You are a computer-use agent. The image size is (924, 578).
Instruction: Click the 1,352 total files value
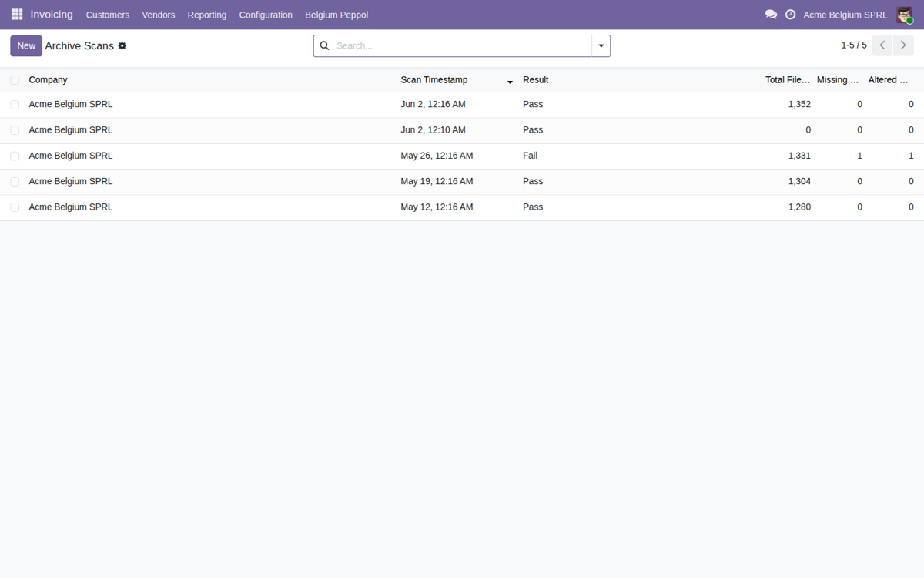coord(799,105)
